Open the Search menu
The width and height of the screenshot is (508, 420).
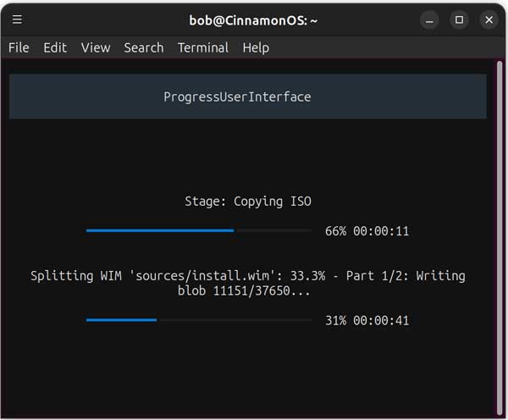[x=143, y=47]
